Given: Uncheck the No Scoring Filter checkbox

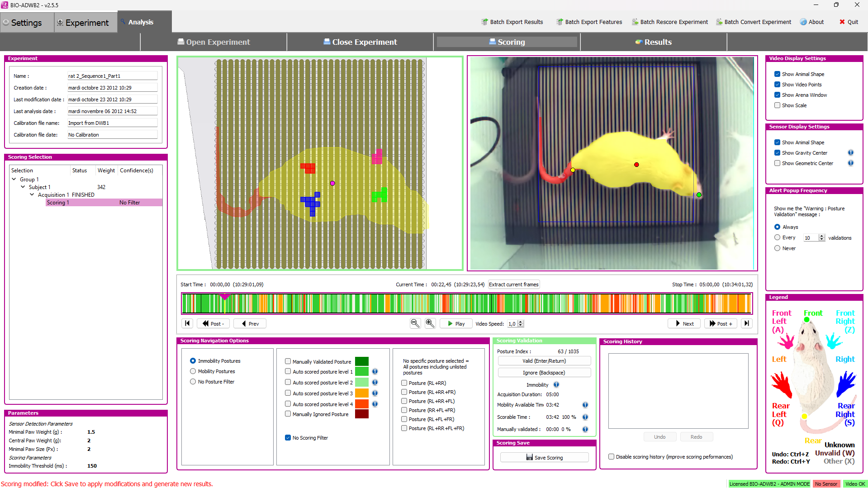Looking at the screenshot, I should pyautogui.click(x=288, y=438).
